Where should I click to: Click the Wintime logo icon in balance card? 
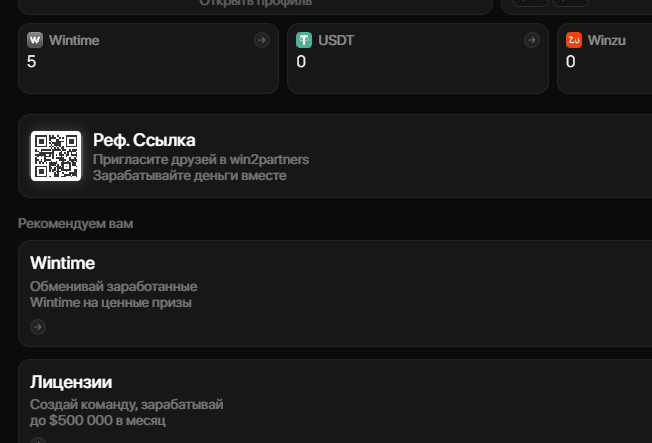[x=35, y=40]
